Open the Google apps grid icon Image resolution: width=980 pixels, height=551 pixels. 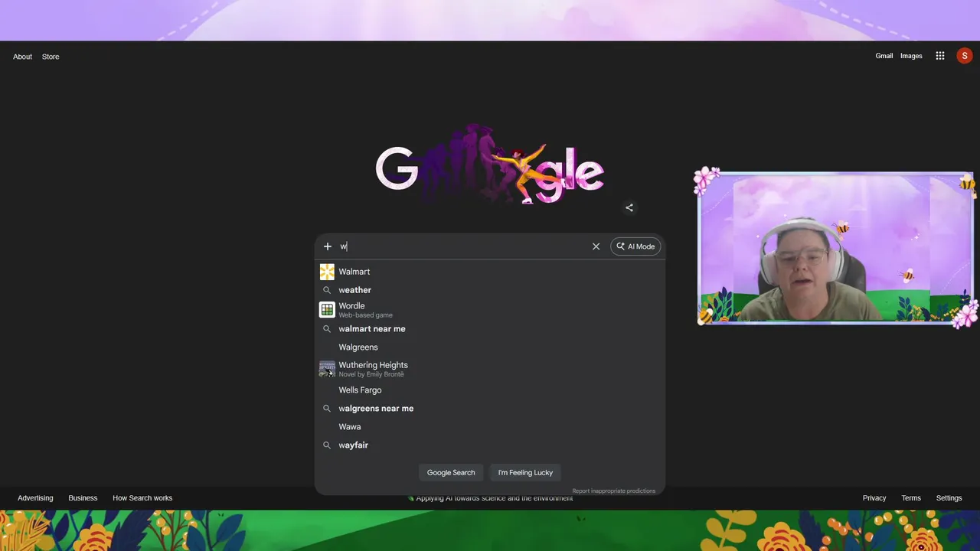tap(940, 56)
